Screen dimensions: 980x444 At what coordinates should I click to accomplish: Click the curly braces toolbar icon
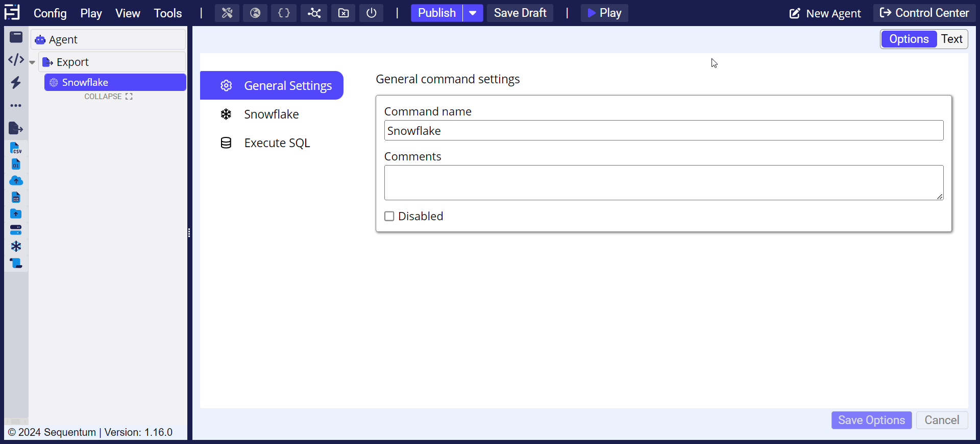point(284,13)
